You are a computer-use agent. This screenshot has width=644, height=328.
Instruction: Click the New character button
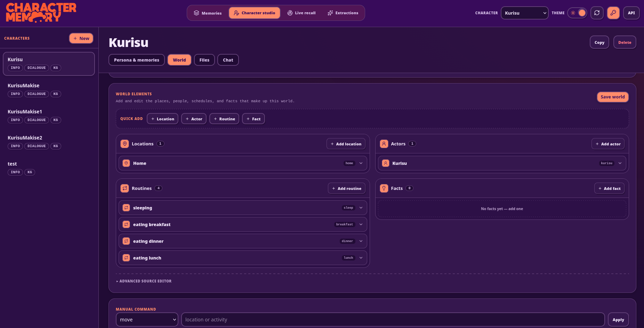[81, 38]
